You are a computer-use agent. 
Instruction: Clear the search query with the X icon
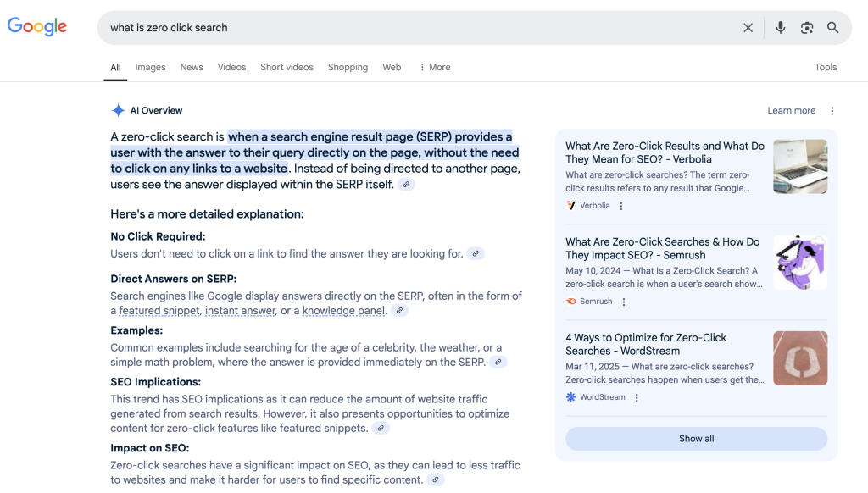(748, 28)
